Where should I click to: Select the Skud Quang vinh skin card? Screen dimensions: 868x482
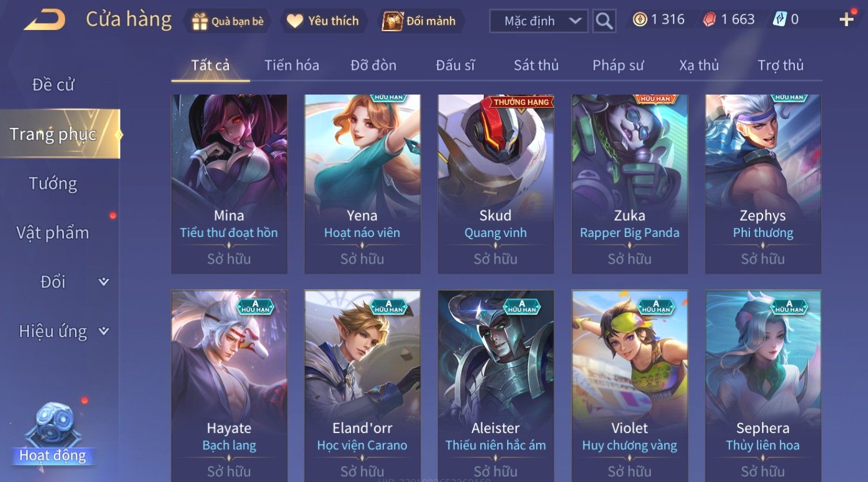point(496,184)
